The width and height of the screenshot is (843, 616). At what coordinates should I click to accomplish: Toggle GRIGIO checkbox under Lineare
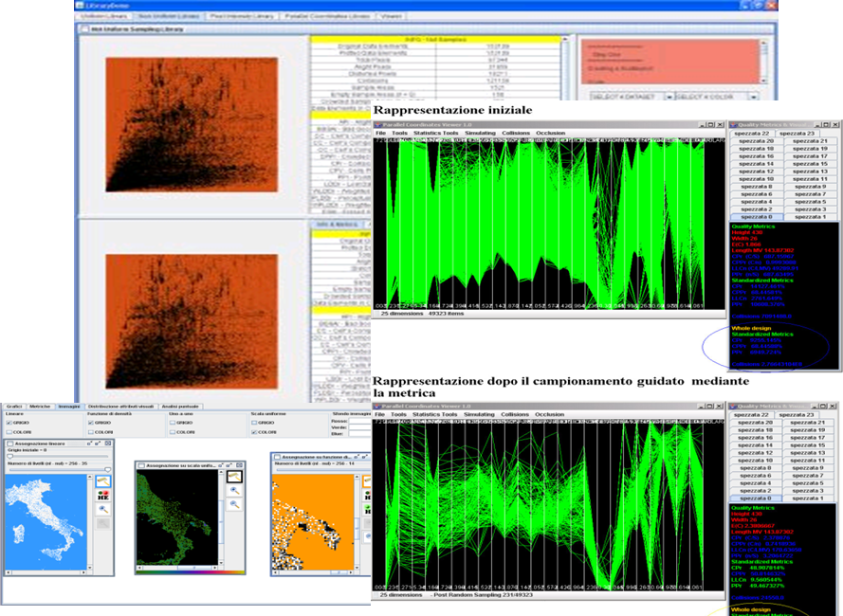pos(10,424)
